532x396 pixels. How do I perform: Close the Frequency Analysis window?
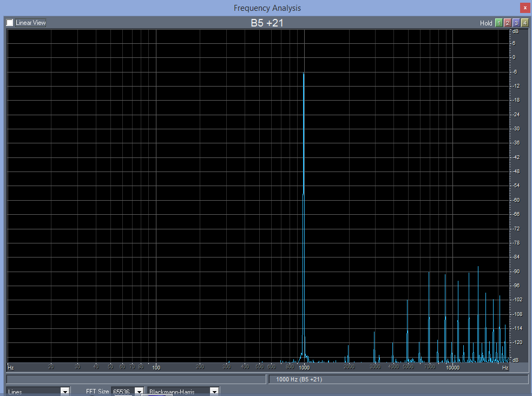coord(525,8)
